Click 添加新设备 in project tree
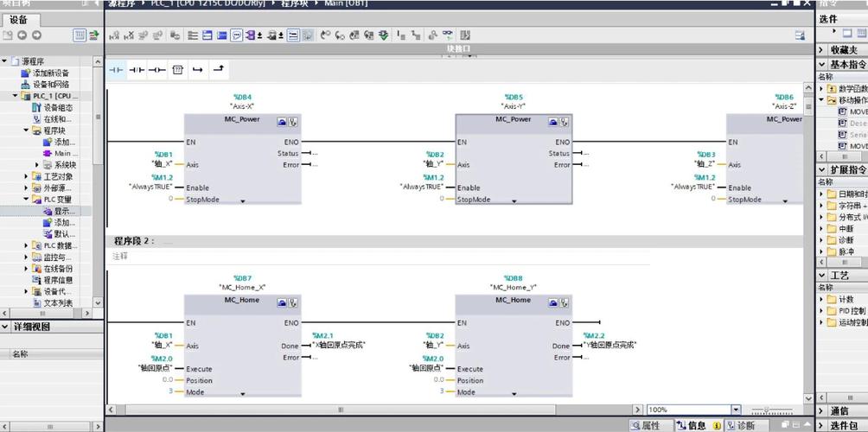The height and width of the screenshot is (432, 868). 50,73
